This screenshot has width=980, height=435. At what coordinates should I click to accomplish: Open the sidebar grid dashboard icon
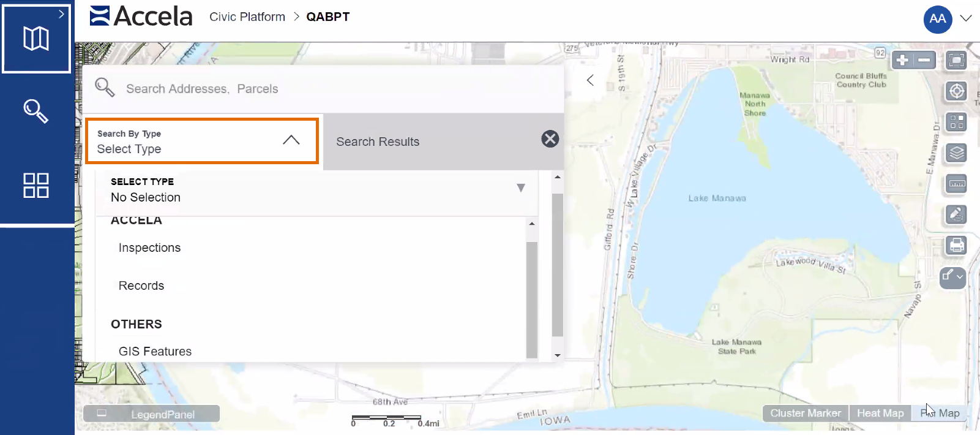pos(36,185)
